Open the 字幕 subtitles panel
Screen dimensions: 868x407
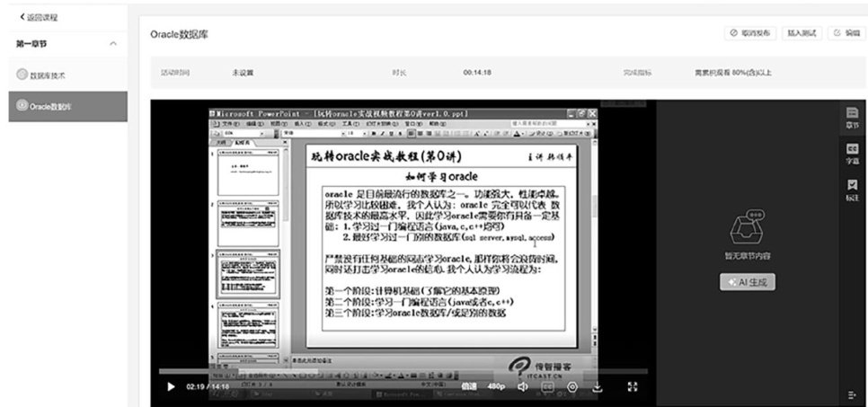[851, 153]
